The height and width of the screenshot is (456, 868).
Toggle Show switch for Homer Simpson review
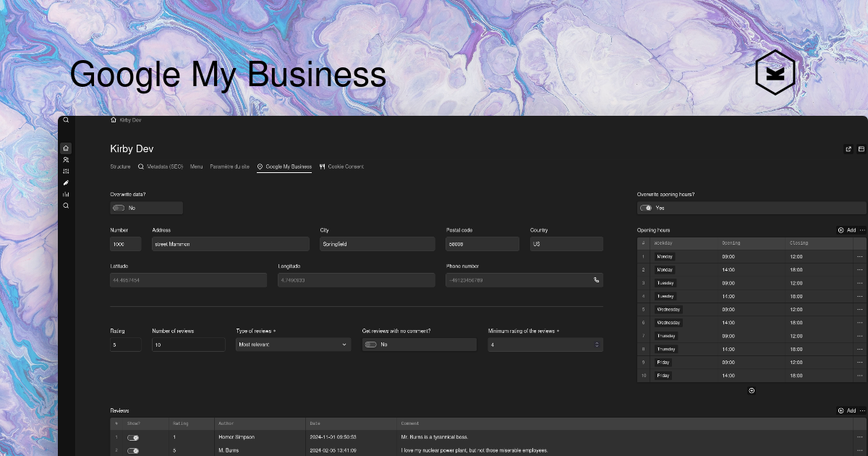133,437
